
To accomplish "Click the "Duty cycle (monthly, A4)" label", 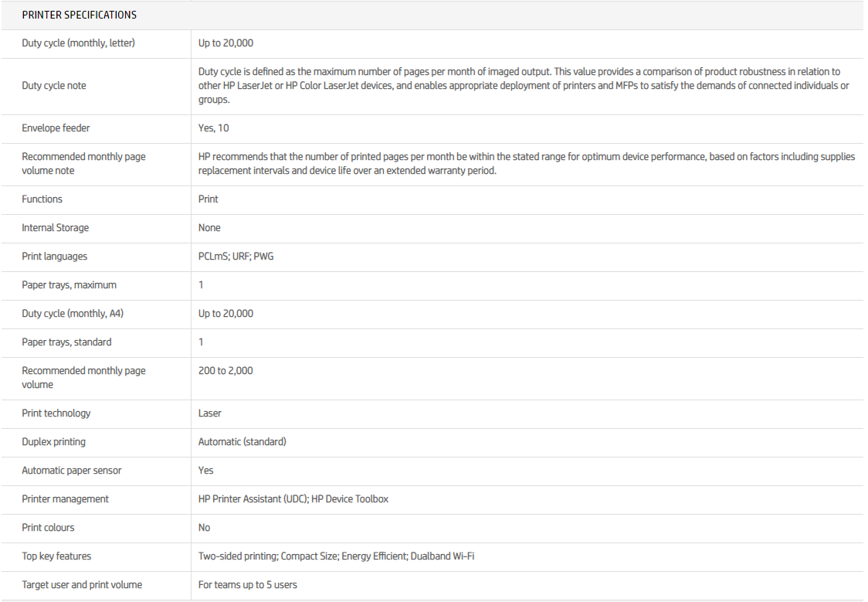I will pyautogui.click(x=71, y=314).
